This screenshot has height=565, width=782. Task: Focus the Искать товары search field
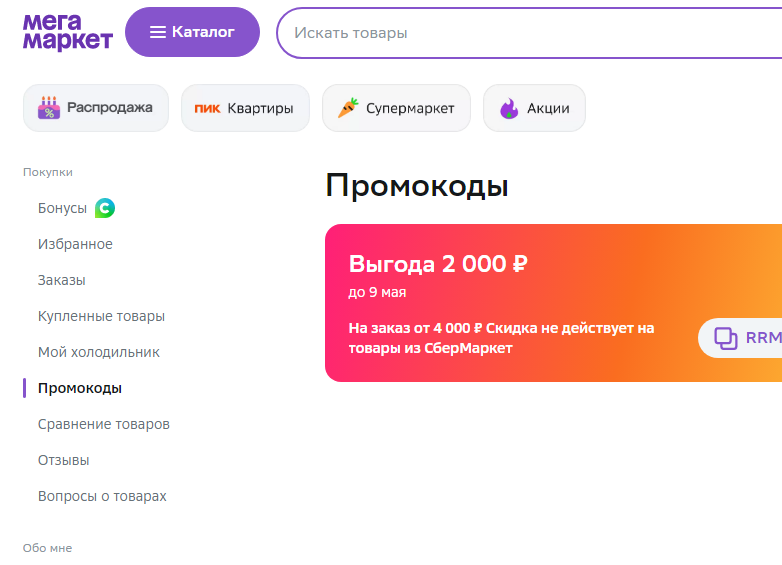[x=529, y=33]
